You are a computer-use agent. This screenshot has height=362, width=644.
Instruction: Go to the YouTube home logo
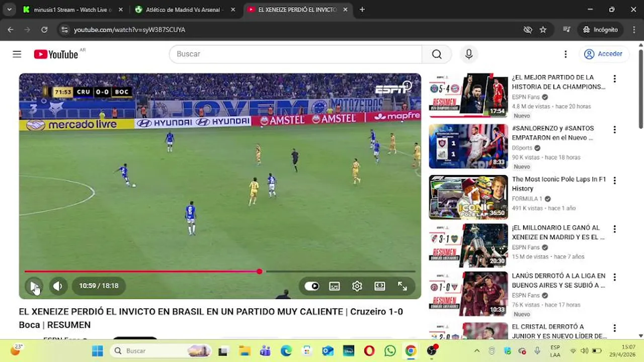coord(56,54)
